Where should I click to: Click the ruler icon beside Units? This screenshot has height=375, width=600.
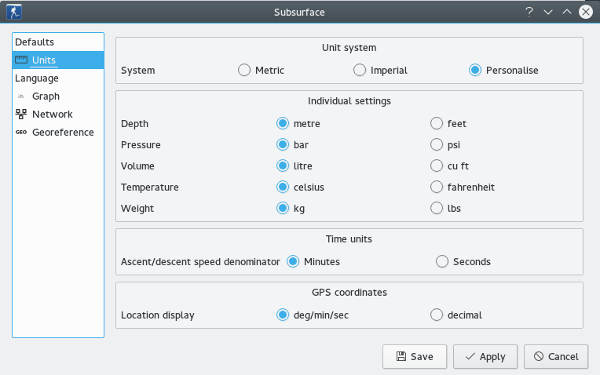click(21, 60)
